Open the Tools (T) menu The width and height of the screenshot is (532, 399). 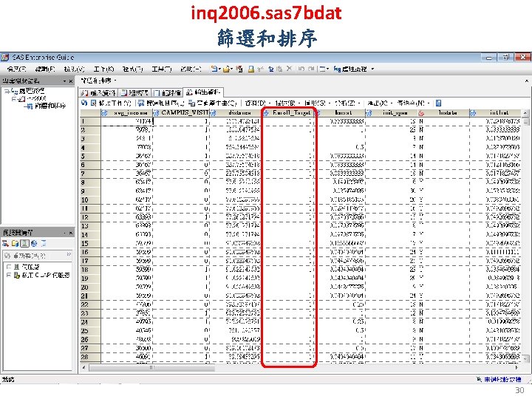point(162,69)
